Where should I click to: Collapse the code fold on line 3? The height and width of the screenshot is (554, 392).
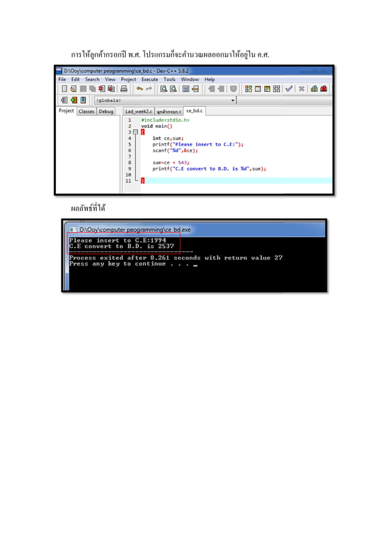tap(135, 132)
